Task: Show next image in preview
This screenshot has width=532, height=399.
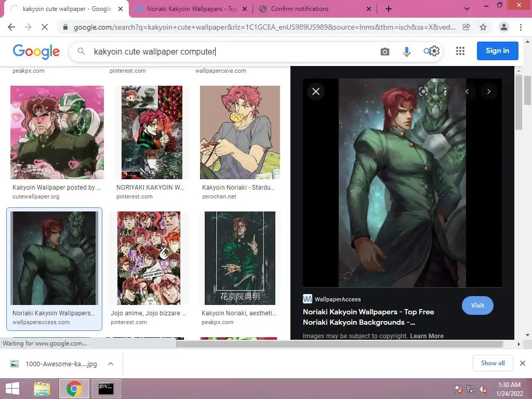Action: [x=488, y=91]
